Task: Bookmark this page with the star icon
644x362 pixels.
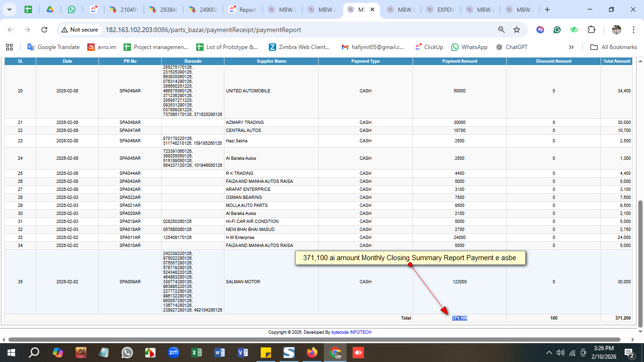Action: point(517,30)
